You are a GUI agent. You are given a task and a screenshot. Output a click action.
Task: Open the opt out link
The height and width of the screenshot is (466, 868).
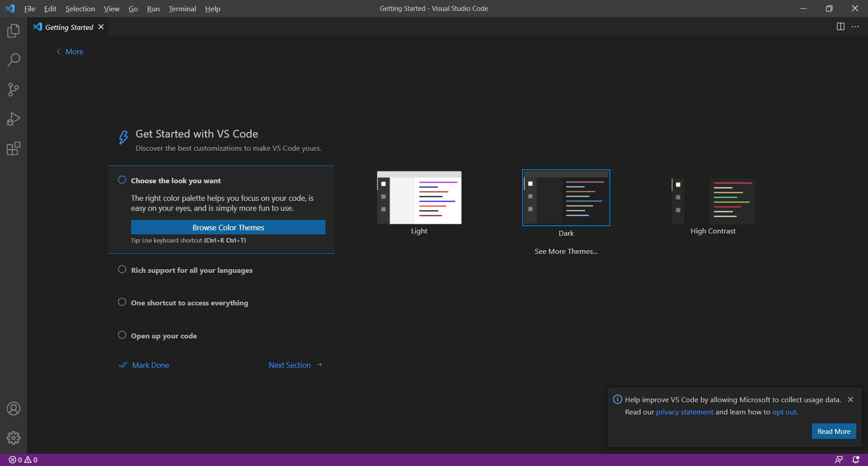[x=784, y=412]
